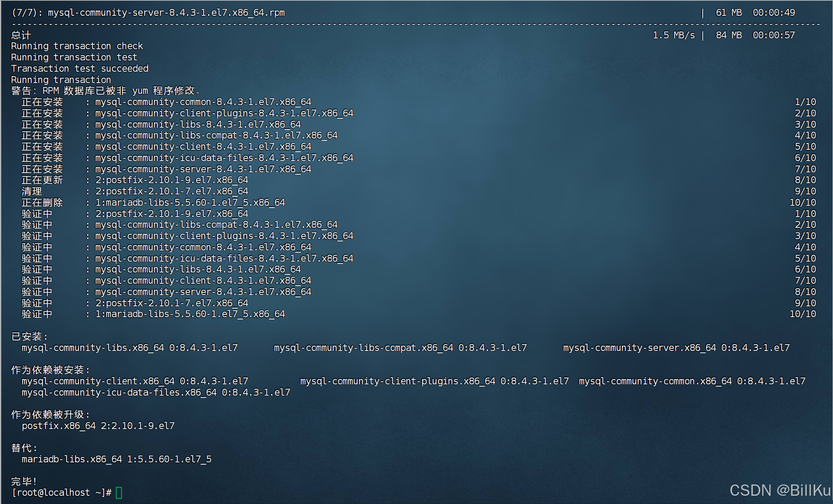833x504 pixels.
Task: Click the green terminal cursor after the prompt
Action: point(119,492)
